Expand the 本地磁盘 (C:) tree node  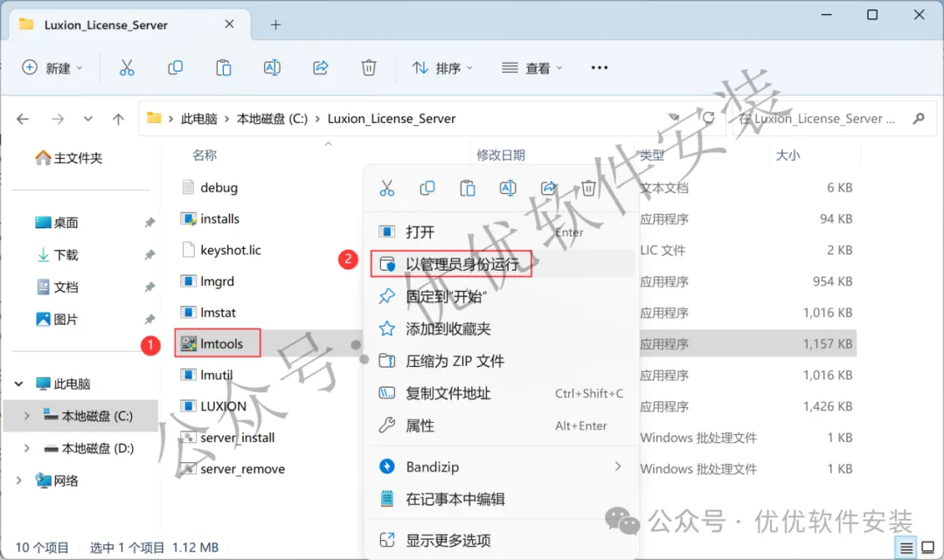(27, 416)
